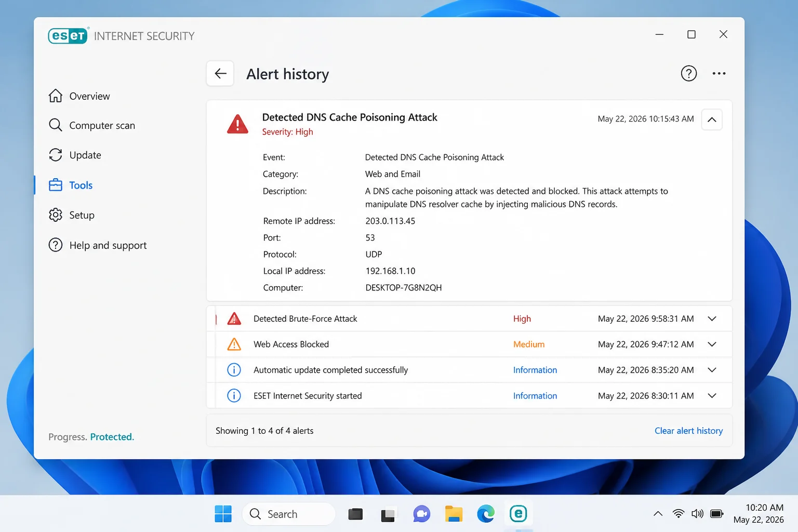Click the Tools briefcase icon
Viewport: 798px width, 532px height.
(56, 185)
